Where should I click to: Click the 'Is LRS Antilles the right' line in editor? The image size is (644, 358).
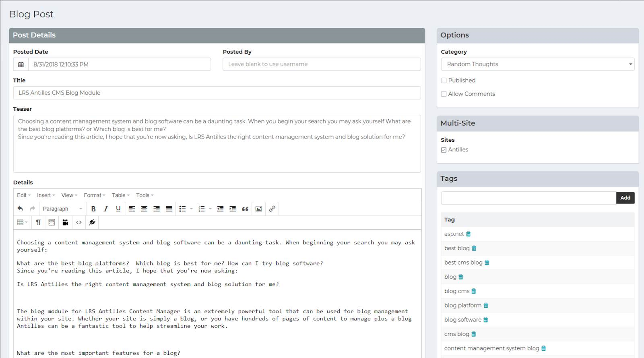tap(148, 284)
